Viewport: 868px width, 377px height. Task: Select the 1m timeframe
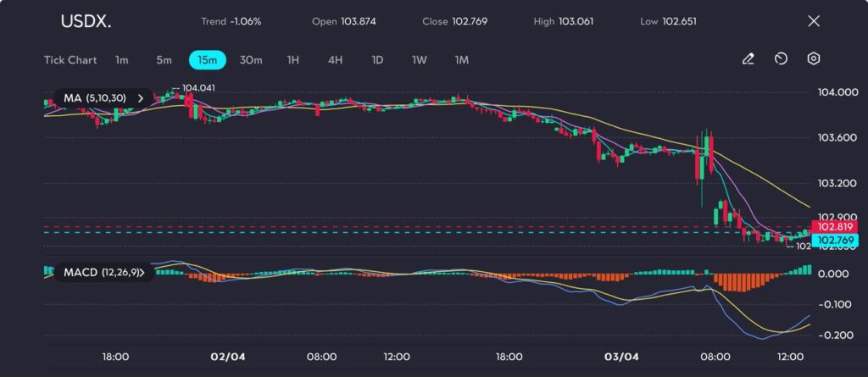[122, 60]
